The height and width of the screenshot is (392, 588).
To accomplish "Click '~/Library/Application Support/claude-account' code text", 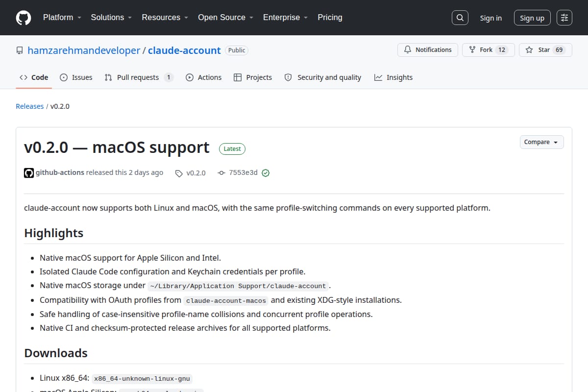I will (x=238, y=286).
